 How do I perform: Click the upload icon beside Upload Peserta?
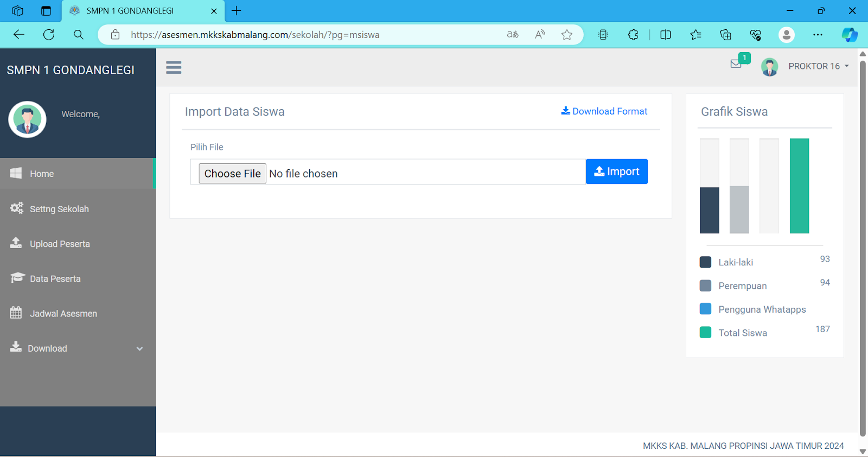16,243
